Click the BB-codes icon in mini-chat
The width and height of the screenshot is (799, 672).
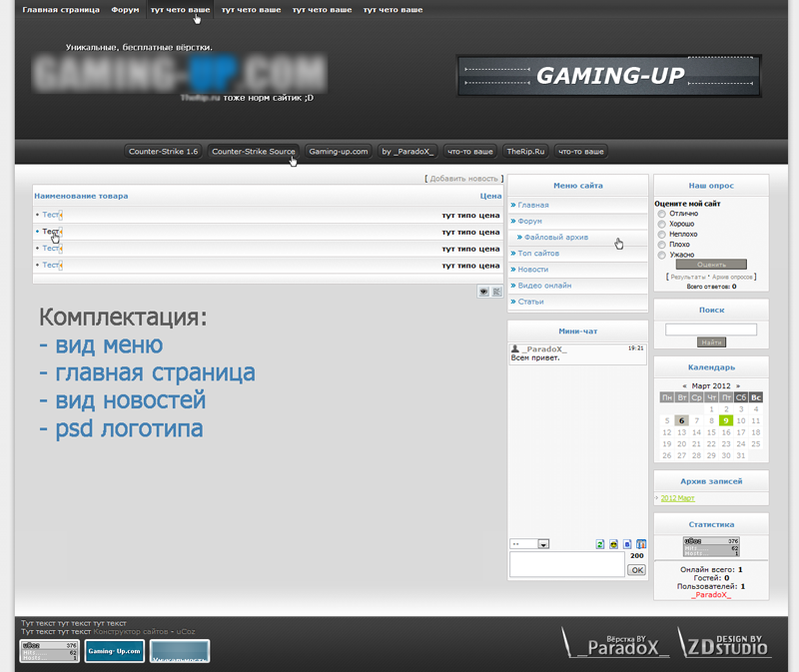pyautogui.click(x=627, y=544)
